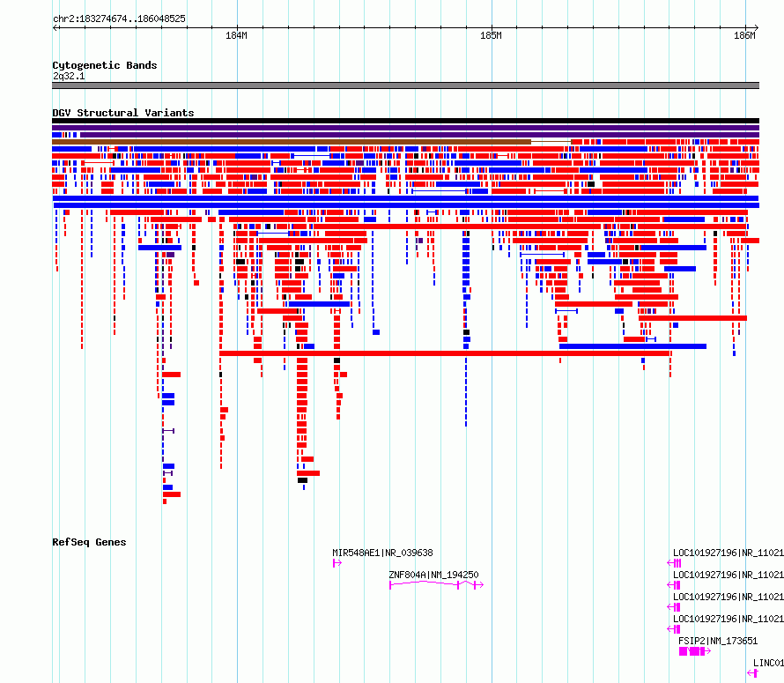Click the ZNF804A magenta gene model glyph
The width and height of the screenshot is (784, 683).
tap(437, 584)
